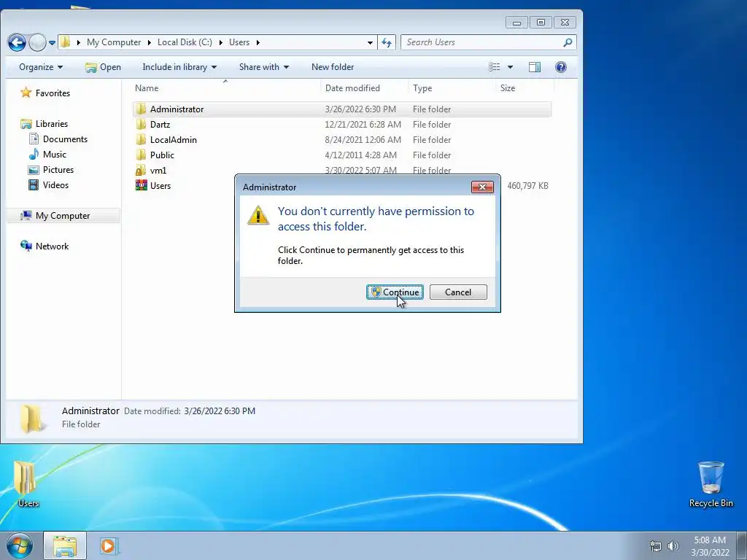Screen dimensions: 747x560
Task: Create a New folder
Action: [333, 67]
